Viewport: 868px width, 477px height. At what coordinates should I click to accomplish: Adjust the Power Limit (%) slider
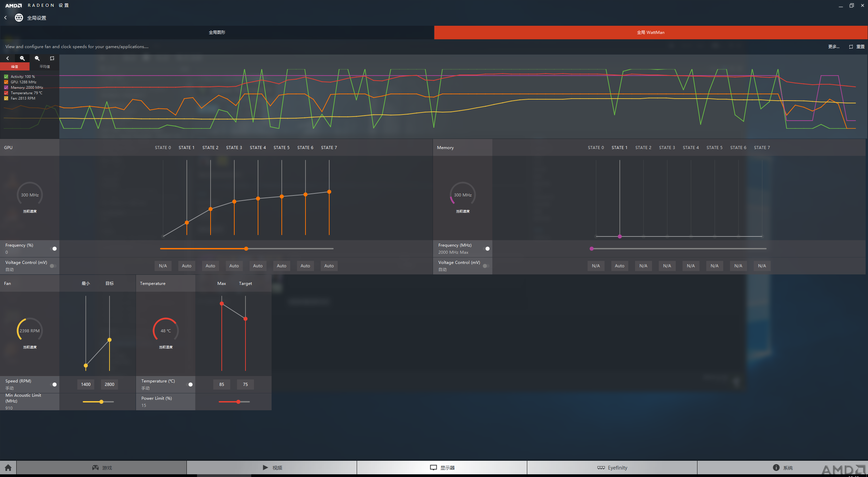pos(238,402)
